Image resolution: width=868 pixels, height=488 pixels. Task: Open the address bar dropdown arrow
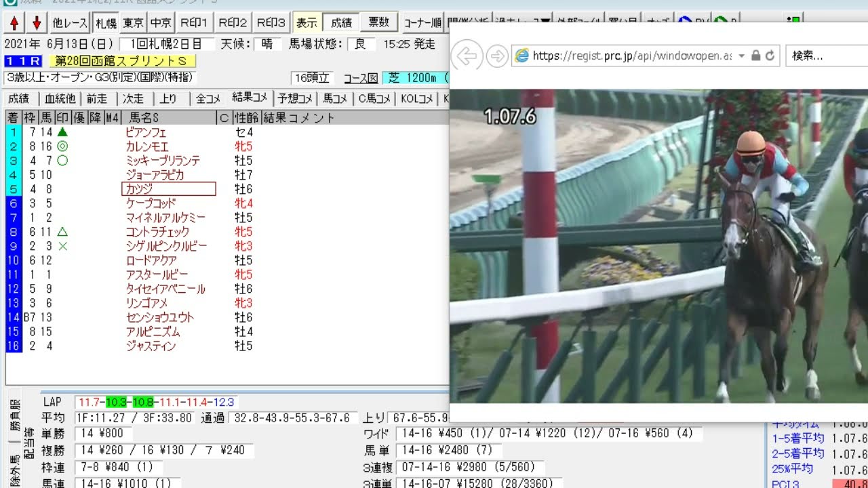tap(741, 56)
